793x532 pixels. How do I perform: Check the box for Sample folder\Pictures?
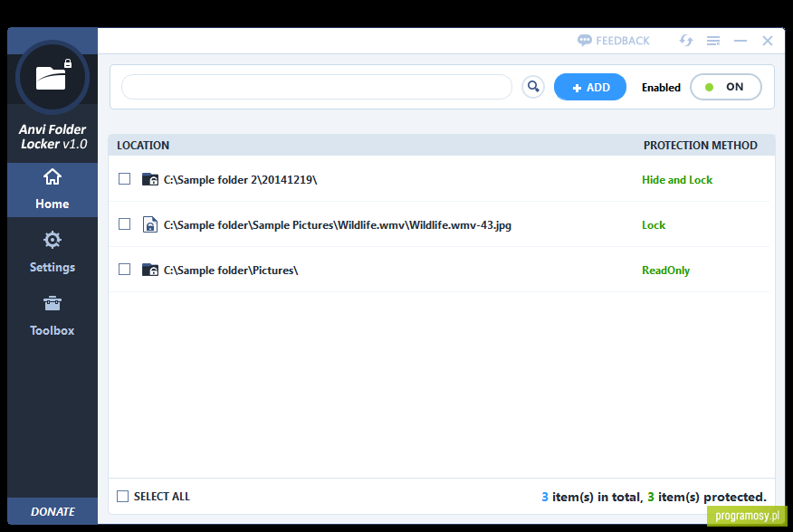click(x=124, y=269)
